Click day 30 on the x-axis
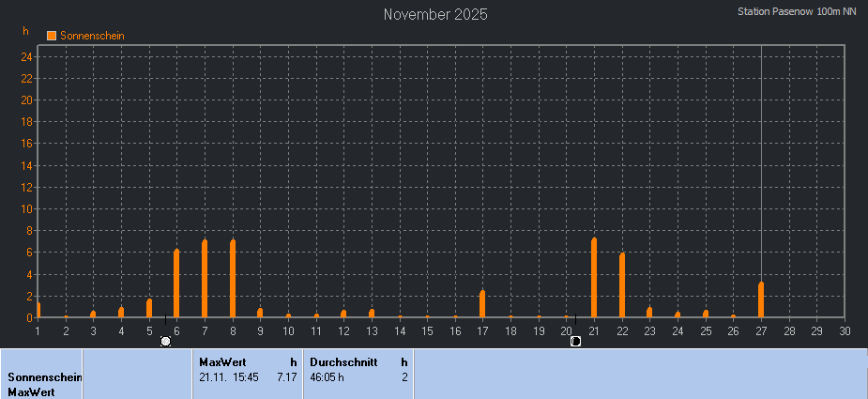The width and height of the screenshot is (868, 399). [845, 330]
